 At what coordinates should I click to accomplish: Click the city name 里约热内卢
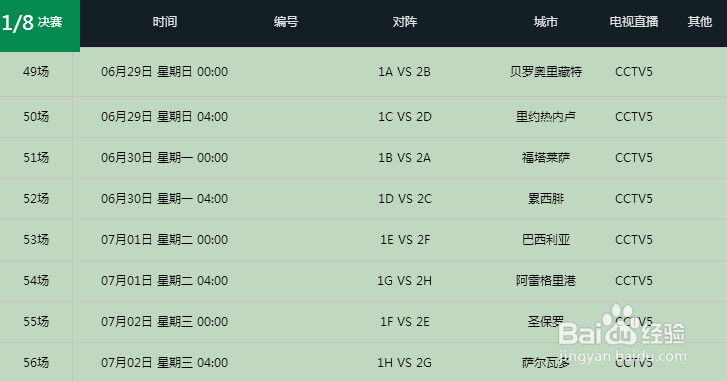coord(546,117)
